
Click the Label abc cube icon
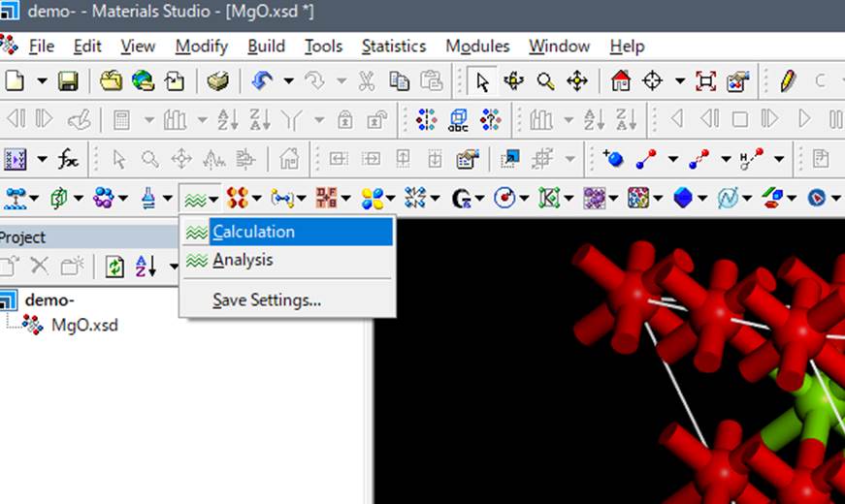[458, 119]
